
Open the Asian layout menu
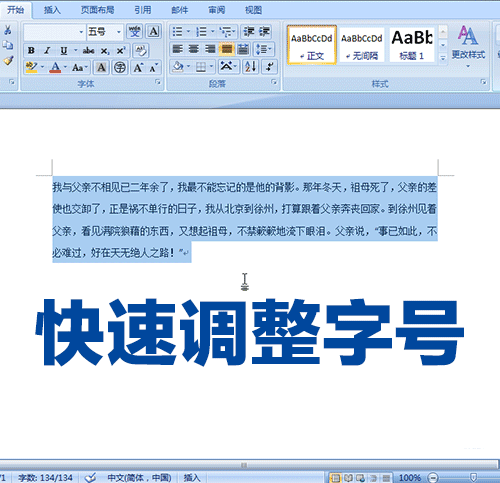coord(228,67)
